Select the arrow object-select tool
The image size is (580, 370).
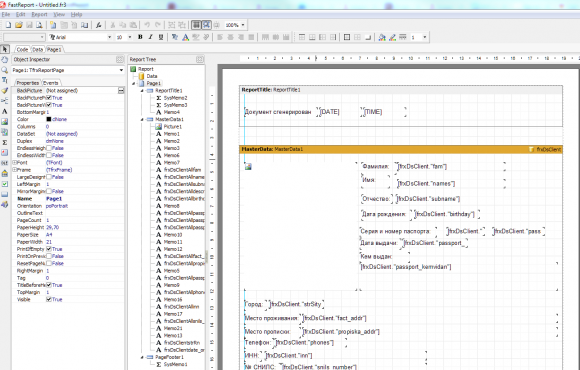pos(5,49)
